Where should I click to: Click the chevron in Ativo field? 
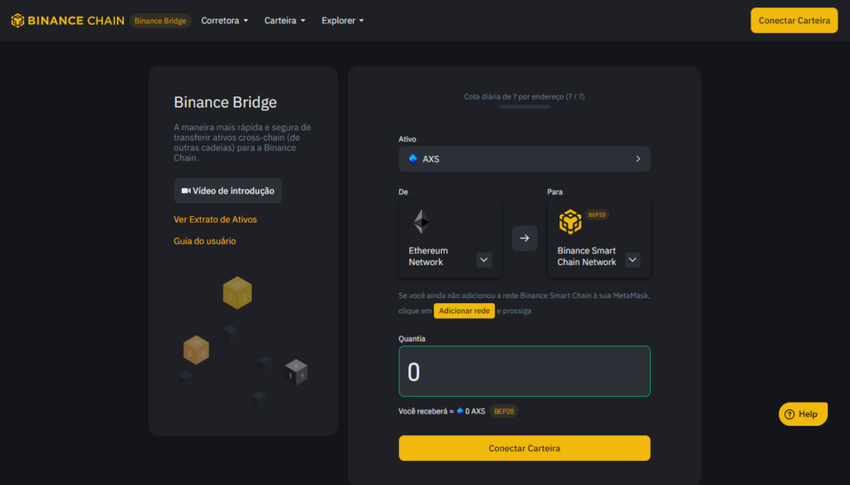click(x=638, y=159)
